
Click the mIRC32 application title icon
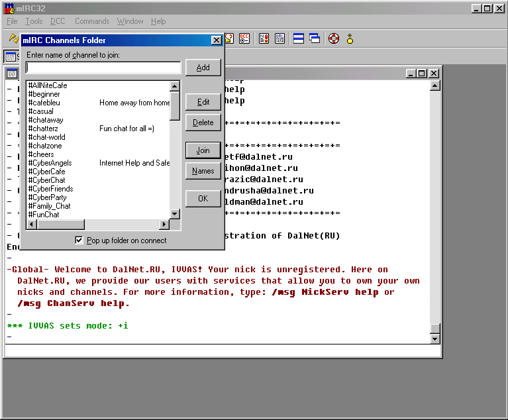[x=9, y=8]
